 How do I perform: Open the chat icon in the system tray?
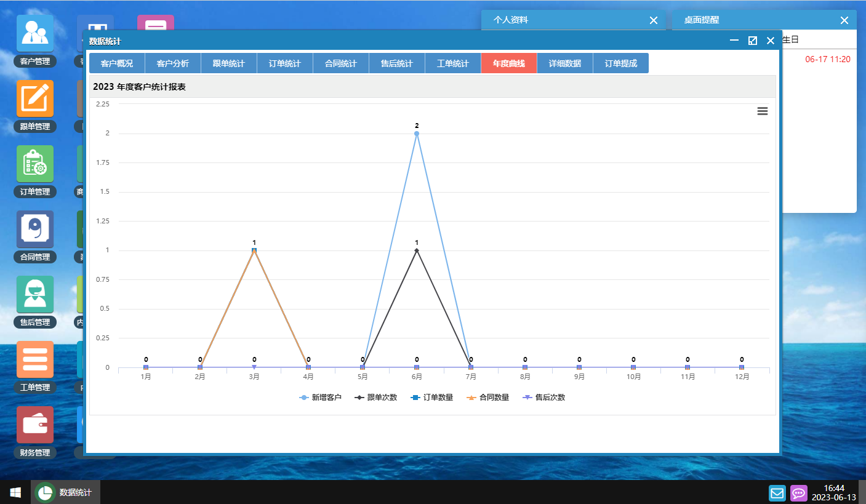799,493
